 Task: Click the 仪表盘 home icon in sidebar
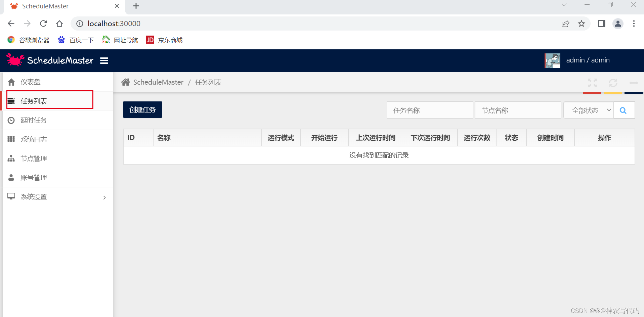(x=11, y=82)
